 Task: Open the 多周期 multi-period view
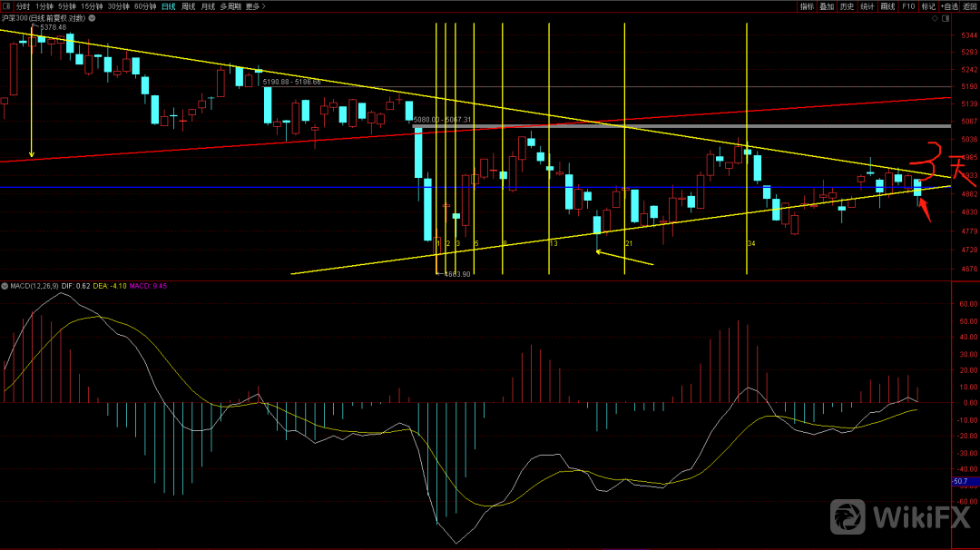pyautogui.click(x=230, y=6)
